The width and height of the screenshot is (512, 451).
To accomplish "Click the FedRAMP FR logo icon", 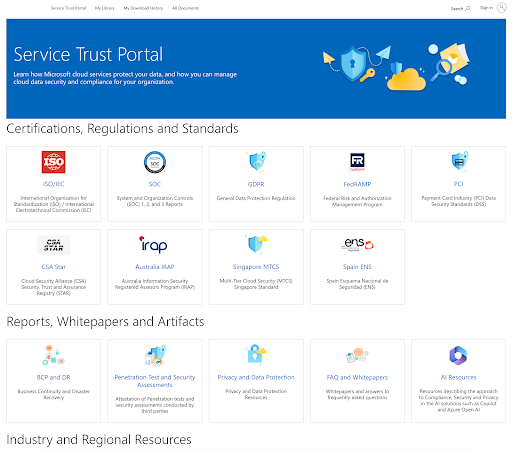I will (x=357, y=162).
